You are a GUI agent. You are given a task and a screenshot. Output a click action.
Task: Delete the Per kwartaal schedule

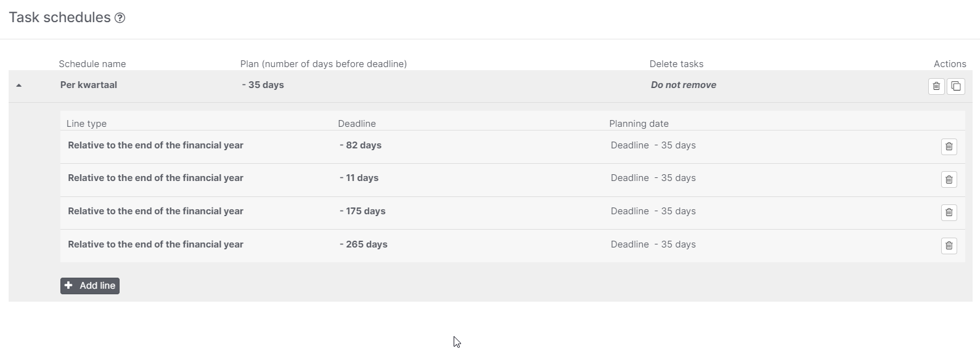pyautogui.click(x=936, y=86)
